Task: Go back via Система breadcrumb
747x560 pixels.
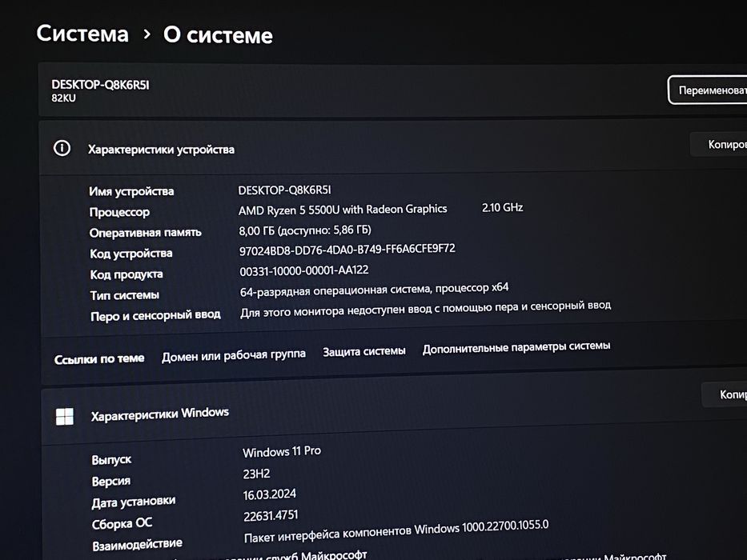Action: (82, 34)
